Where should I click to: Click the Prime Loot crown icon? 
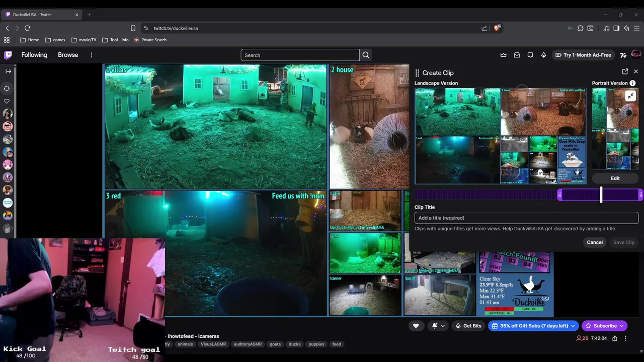[503, 55]
